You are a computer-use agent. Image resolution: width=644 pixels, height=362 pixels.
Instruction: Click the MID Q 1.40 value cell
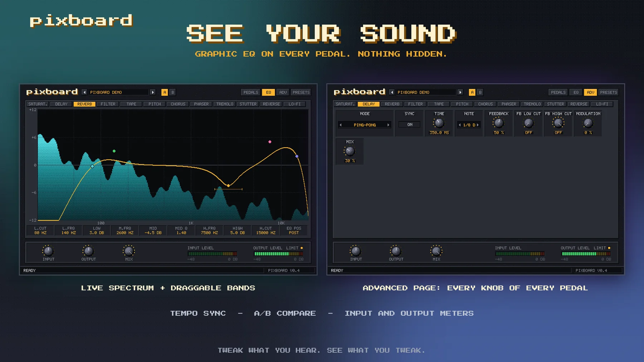(x=181, y=230)
